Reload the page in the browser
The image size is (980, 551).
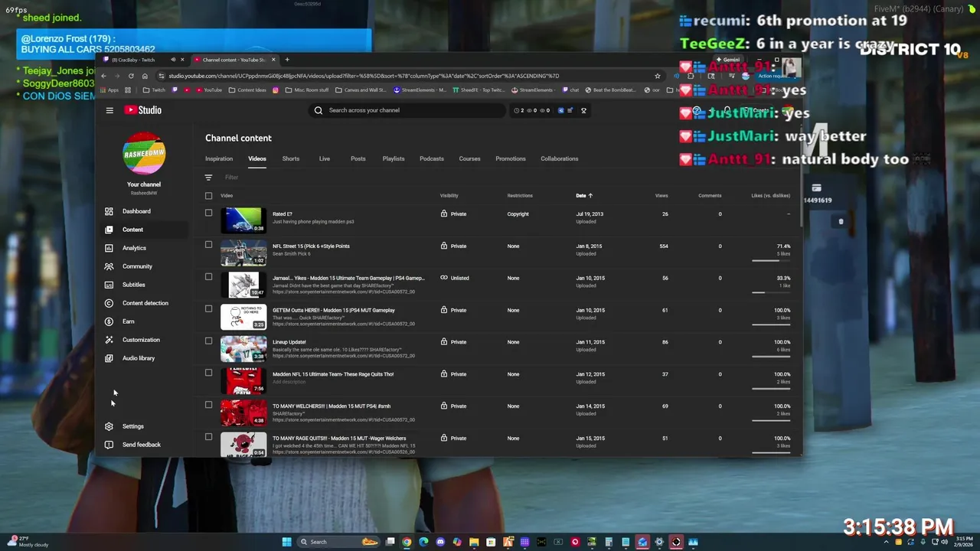point(131,76)
